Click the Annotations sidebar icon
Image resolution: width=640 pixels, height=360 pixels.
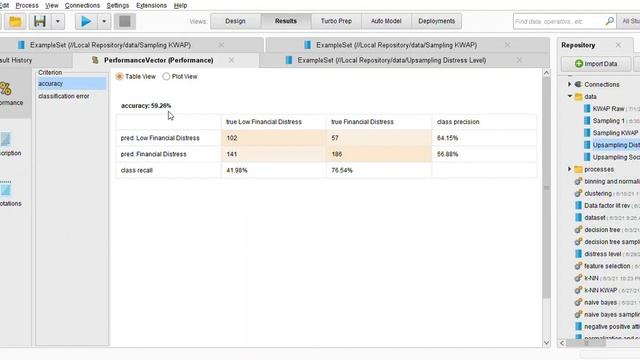(x=6, y=189)
